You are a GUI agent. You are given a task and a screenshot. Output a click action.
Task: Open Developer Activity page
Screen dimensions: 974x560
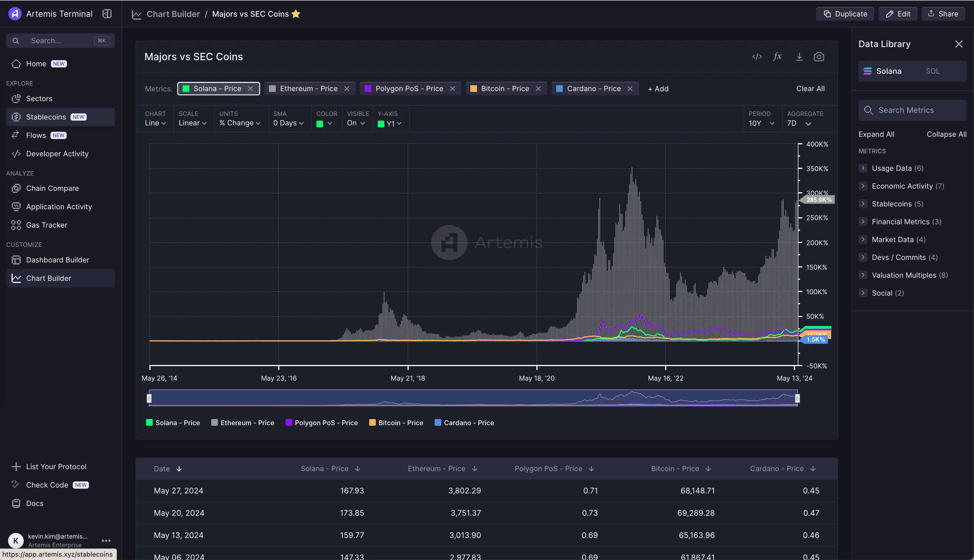coord(60,154)
